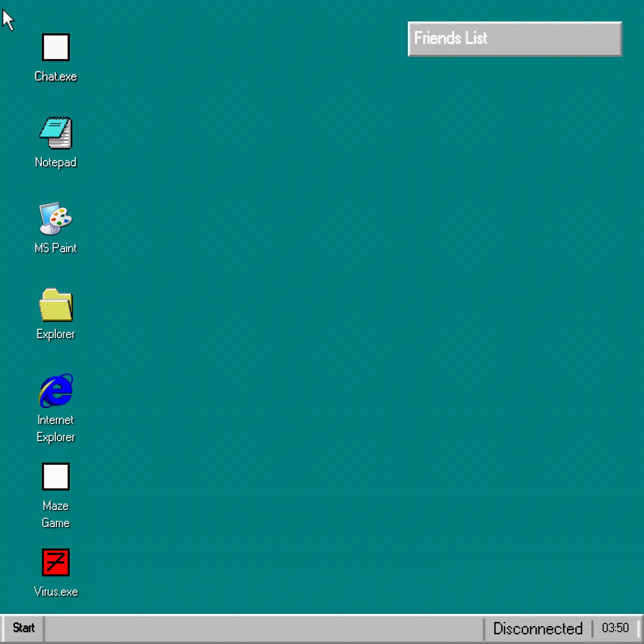Click the empty taskbar area

(268, 628)
